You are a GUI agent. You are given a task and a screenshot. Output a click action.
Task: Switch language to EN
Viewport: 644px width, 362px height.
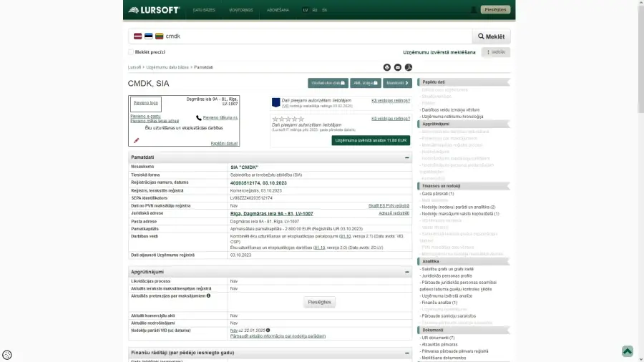(x=324, y=10)
